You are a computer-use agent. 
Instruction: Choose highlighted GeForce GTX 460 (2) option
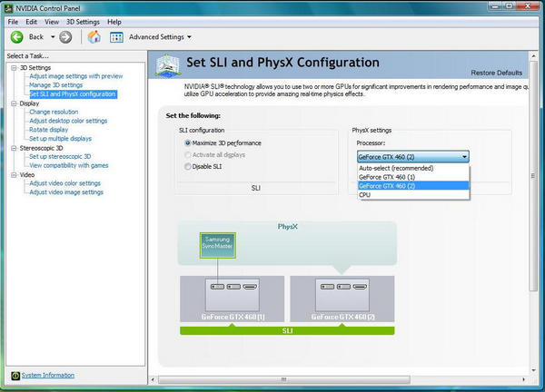click(413, 186)
